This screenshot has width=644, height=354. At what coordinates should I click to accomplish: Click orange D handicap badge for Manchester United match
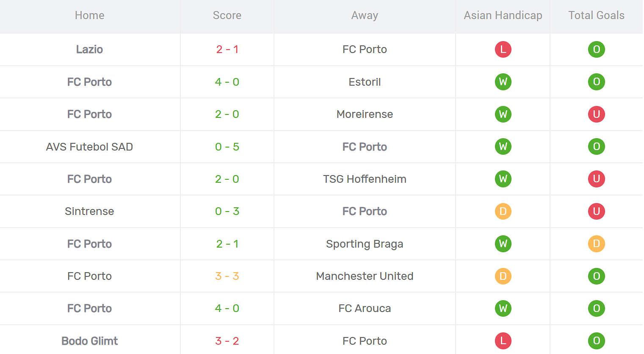[x=503, y=276]
